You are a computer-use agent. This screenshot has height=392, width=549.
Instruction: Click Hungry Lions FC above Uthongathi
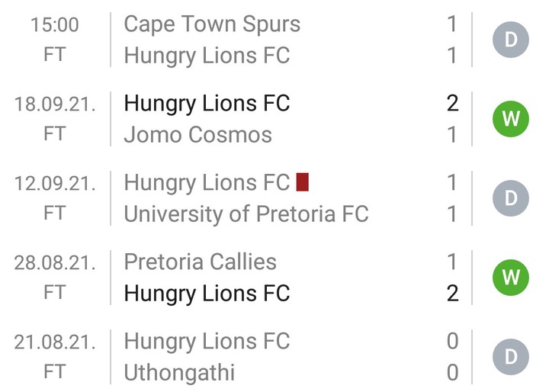[207, 342]
